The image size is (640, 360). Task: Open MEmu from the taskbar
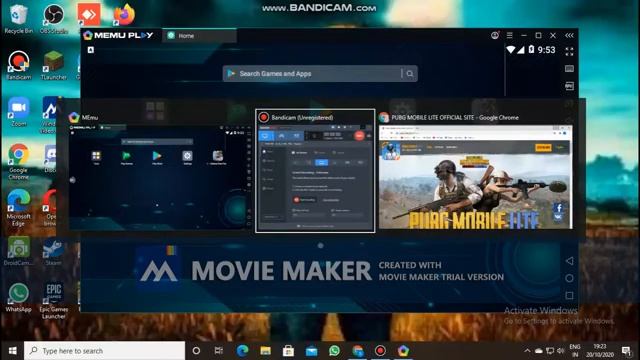[x=403, y=351]
